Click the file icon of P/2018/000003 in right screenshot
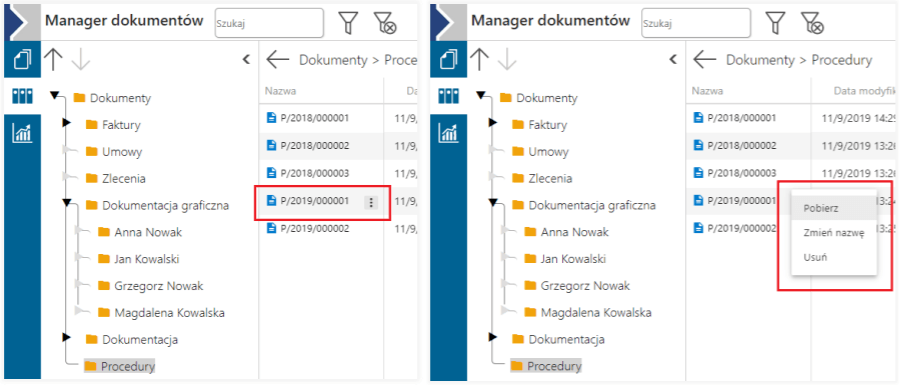The width and height of the screenshot is (907, 385). tap(698, 172)
